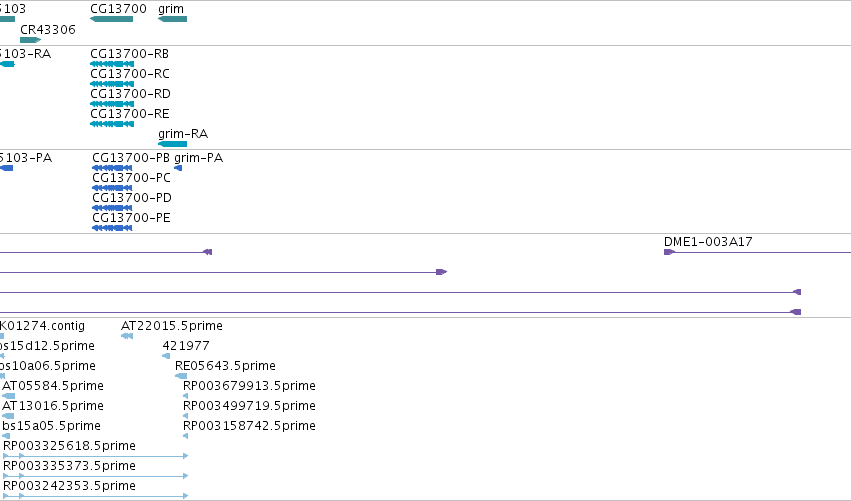Open the CG13700-RB transcript label
The image size is (851, 501).
130,54
